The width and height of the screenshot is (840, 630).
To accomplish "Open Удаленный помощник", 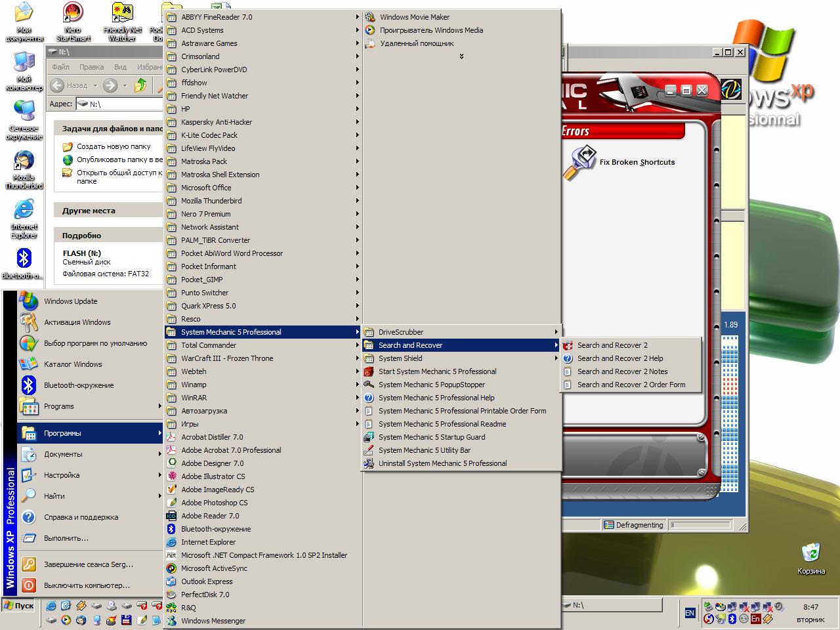I will pos(461,43).
